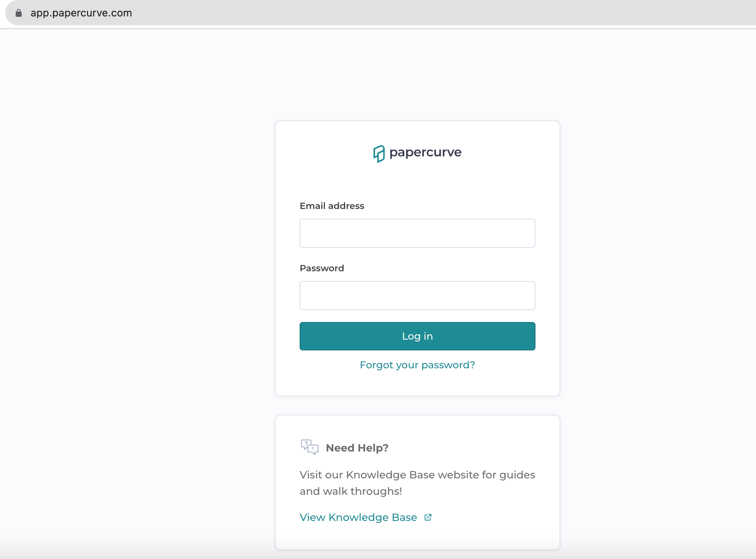Select the Papercurve wordmark above the form
The width and height of the screenshot is (756, 559).
426,152
